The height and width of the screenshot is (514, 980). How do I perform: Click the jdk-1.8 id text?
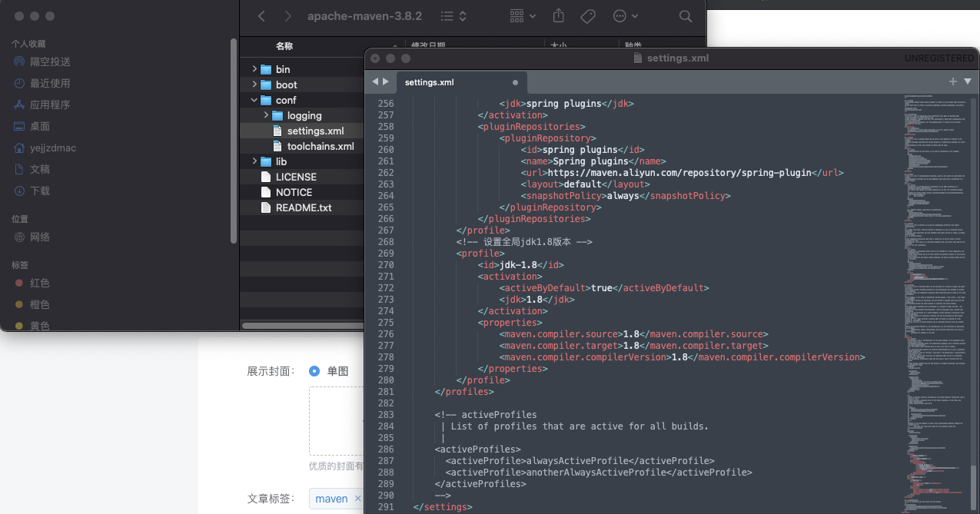pos(520,265)
